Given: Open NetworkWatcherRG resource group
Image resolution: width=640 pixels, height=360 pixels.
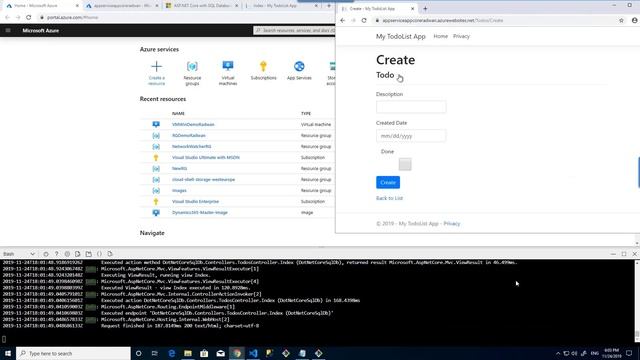Looking at the screenshot, I should pyautogui.click(x=191, y=147).
